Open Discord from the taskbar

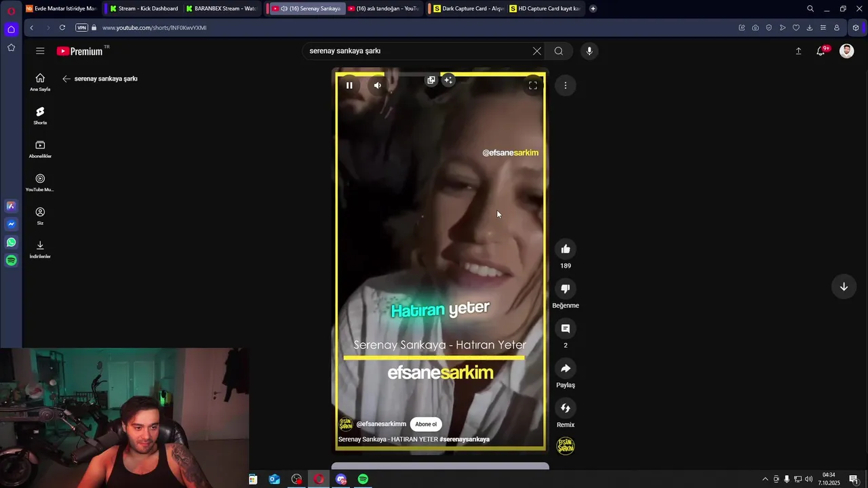tap(341, 479)
